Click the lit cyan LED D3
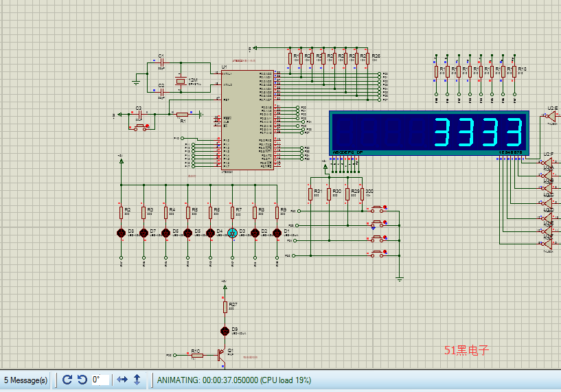561x392 pixels. (233, 233)
